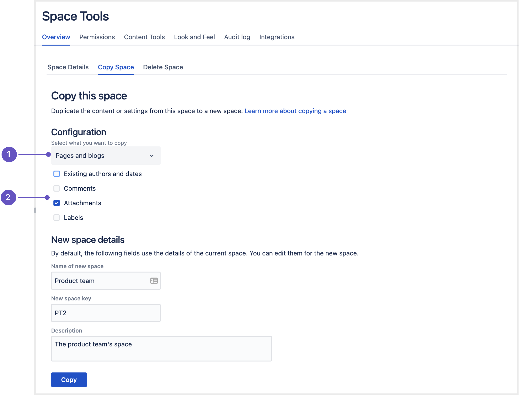Click the 'Select what you want to copy' label

click(89, 143)
